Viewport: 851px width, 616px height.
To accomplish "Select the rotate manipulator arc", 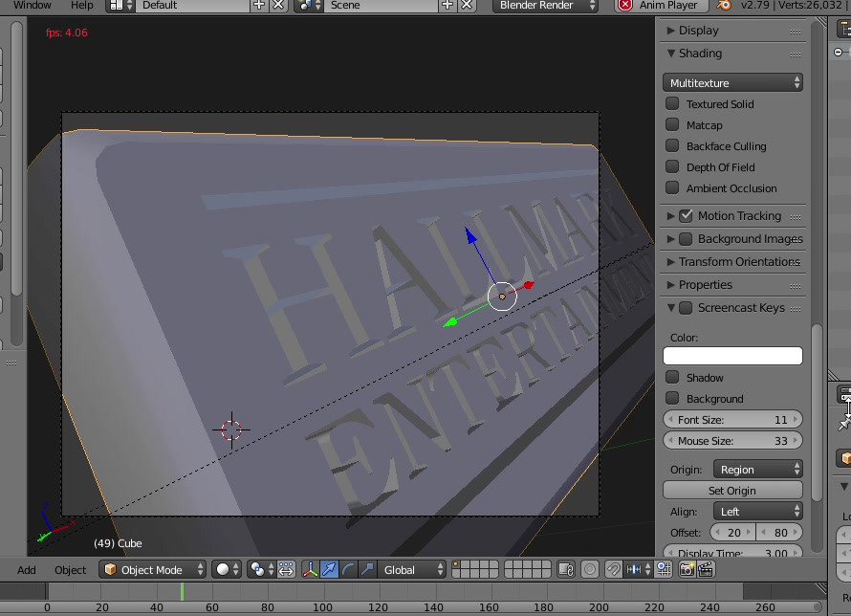I will point(348,569).
